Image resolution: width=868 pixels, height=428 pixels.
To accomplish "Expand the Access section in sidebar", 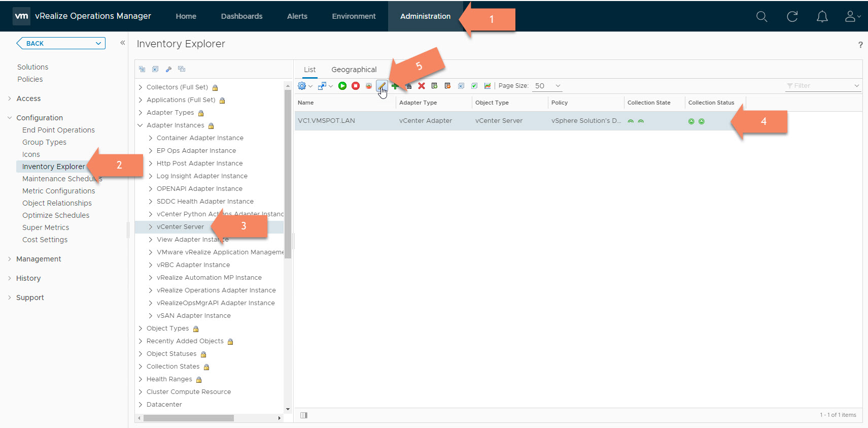I will (10, 98).
